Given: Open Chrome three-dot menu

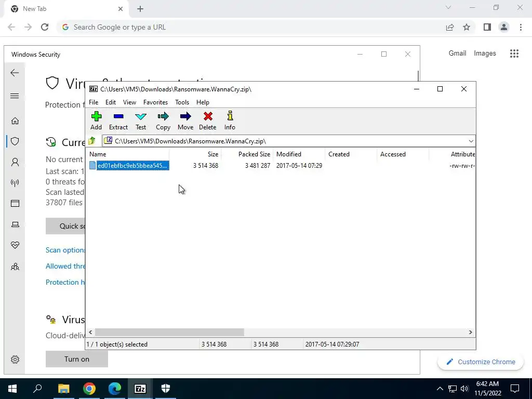Looking at the screenshot, I should point(521,27).
